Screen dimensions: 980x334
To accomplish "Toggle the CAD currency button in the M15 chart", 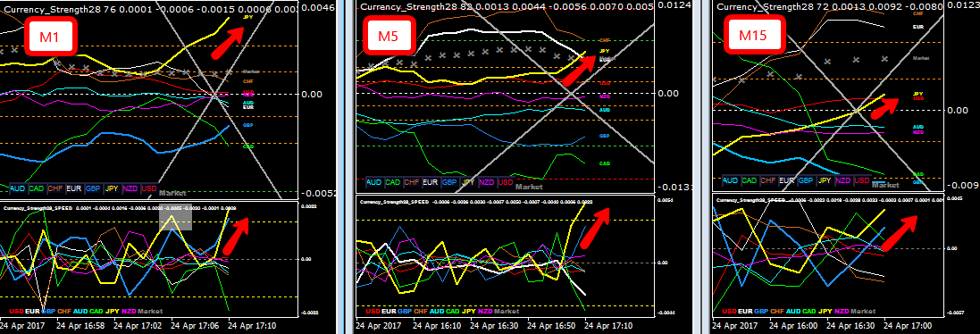I will pos(750,180).
